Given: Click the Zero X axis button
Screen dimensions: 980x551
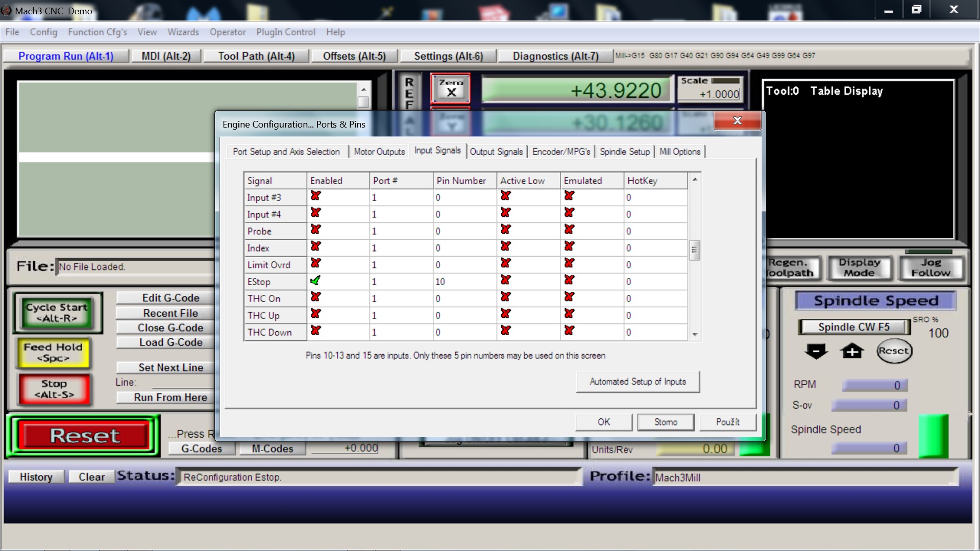Looking at the screenshot, I should pyautogui.click(x=451, y=89).
